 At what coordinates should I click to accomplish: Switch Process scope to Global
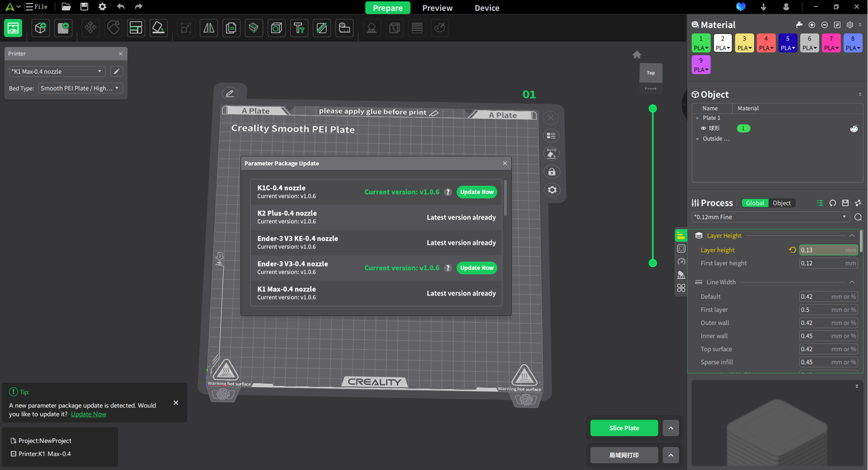coord(755,203)
